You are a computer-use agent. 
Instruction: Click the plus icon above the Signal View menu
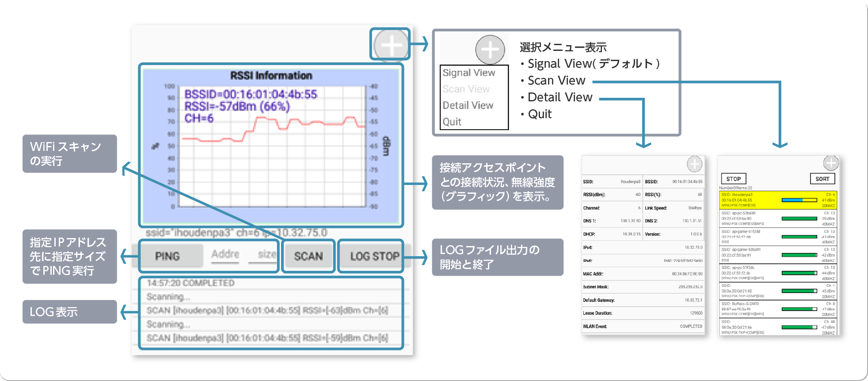pos(490,50)
